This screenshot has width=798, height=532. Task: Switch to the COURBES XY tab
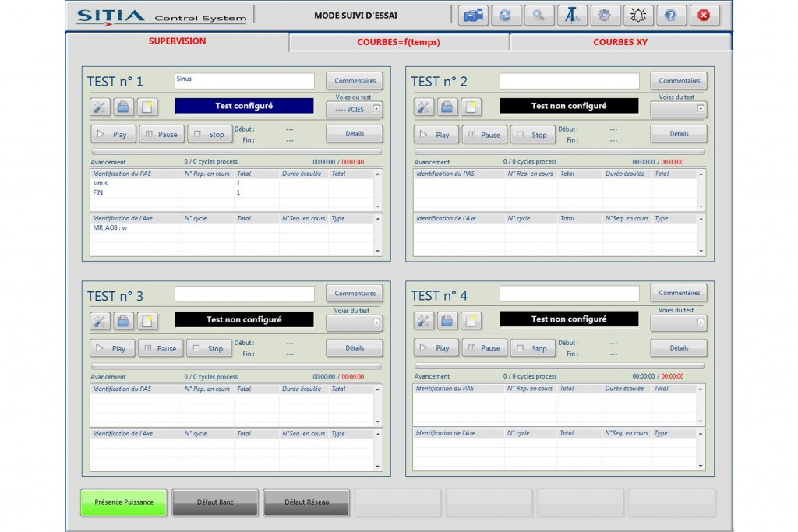pyautogui.click(x=620, y=42)
